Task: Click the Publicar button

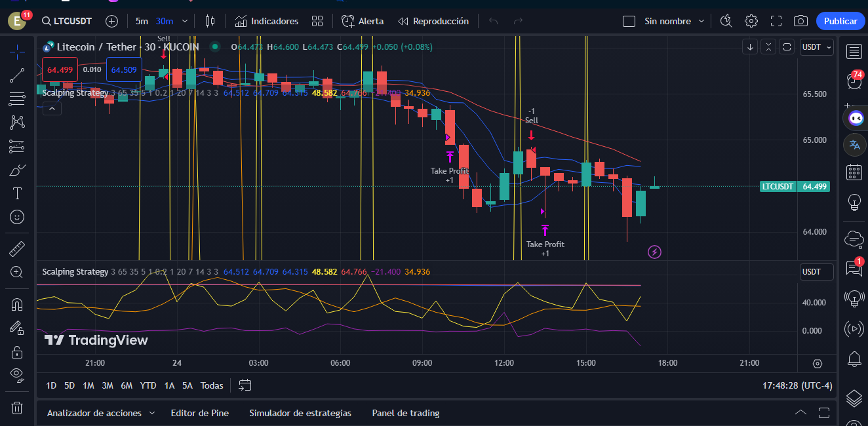Action: (840, 21)
